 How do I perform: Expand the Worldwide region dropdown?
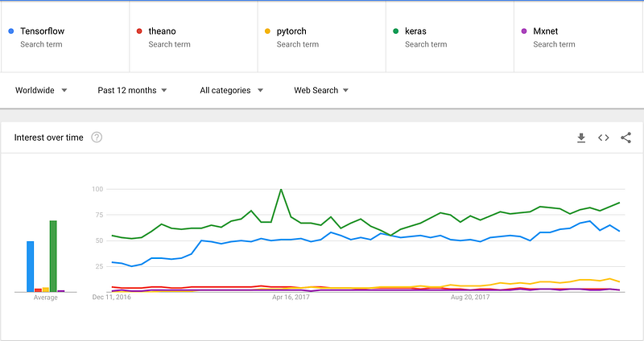point(41,90)
